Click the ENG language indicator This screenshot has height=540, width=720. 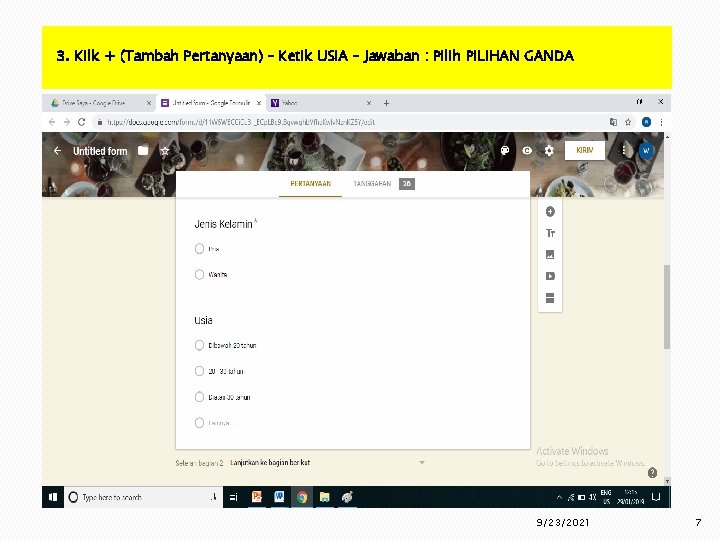tap(606, 497)
